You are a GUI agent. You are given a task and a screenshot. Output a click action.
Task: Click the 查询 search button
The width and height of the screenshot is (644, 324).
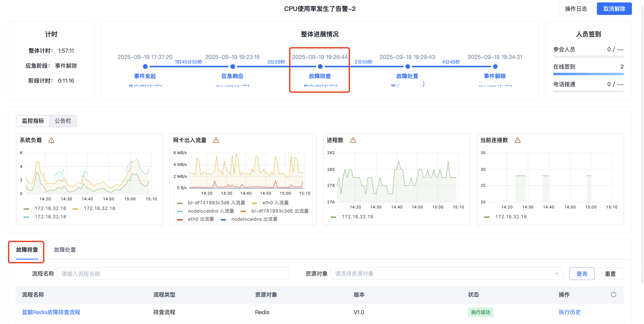(x=582, y=274)
